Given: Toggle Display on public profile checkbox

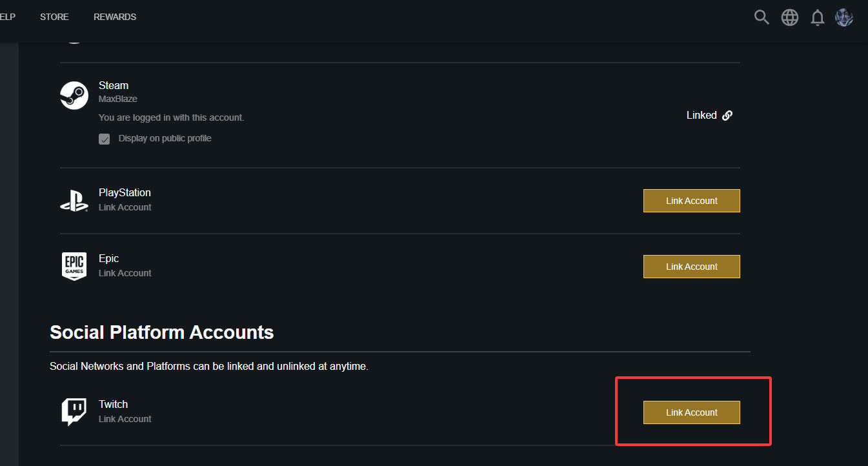Looking at the screenshot, I should 105,139.
